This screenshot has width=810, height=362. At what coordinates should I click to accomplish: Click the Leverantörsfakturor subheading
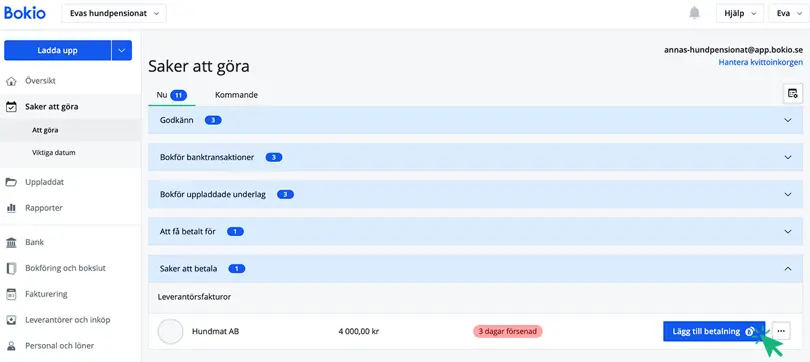[x=194, y=297]
